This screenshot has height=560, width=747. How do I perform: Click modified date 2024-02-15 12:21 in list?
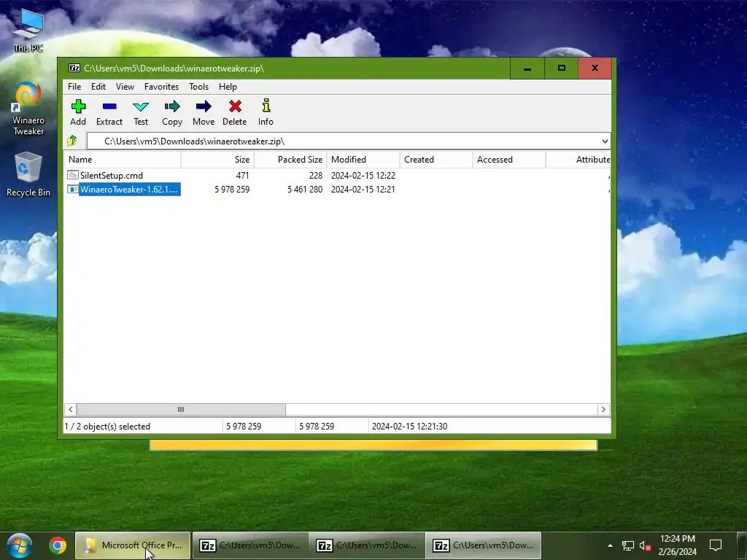[363, 190]
